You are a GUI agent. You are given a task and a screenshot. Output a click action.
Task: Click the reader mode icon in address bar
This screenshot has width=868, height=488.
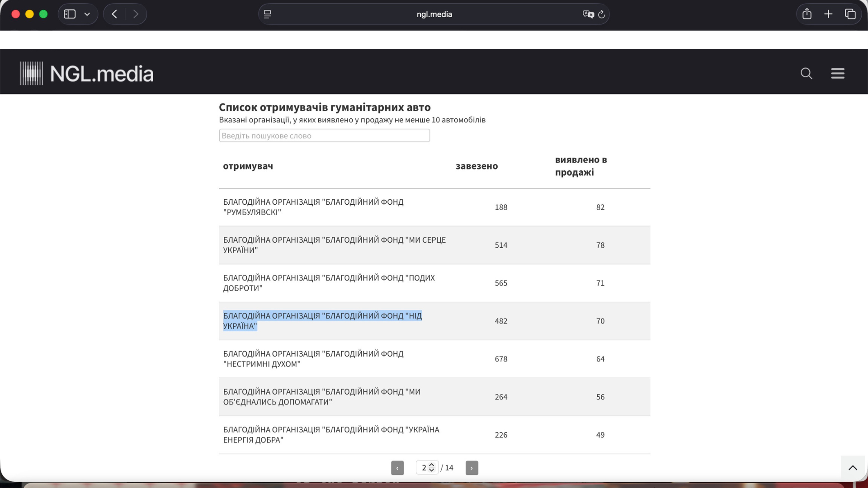[x=267, y=14]
